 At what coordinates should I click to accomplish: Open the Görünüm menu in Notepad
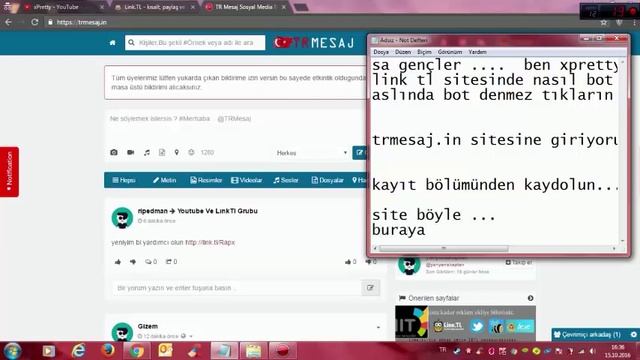click(x=450, y=52)
